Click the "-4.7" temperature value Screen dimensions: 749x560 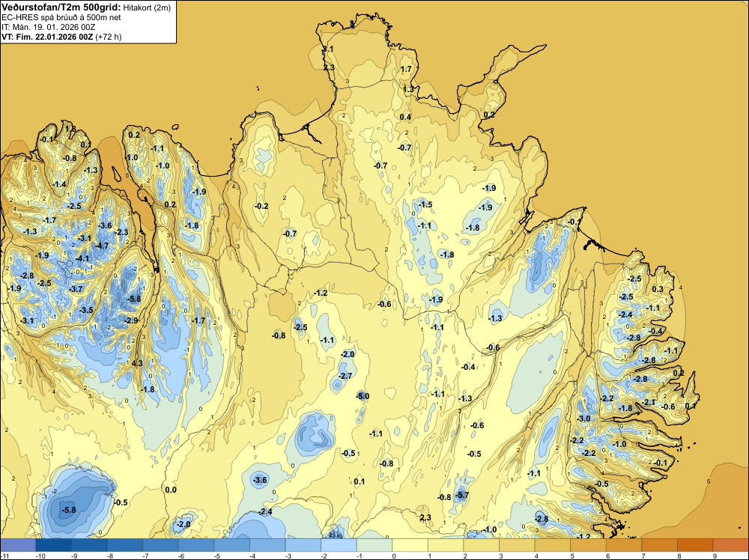[x=102, y=246]
